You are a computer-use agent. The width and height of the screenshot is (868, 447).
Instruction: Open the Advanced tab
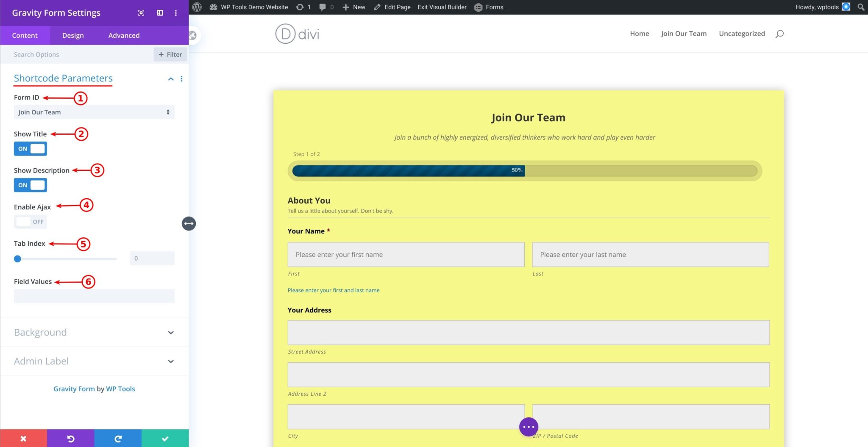click(x=124, y=36)
